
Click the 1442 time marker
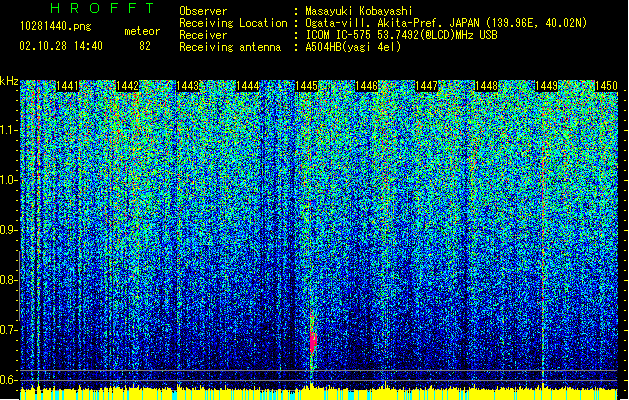point(127,86)
